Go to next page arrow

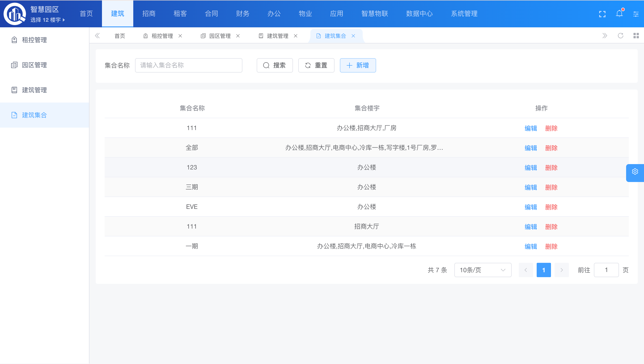pos(561,270)
